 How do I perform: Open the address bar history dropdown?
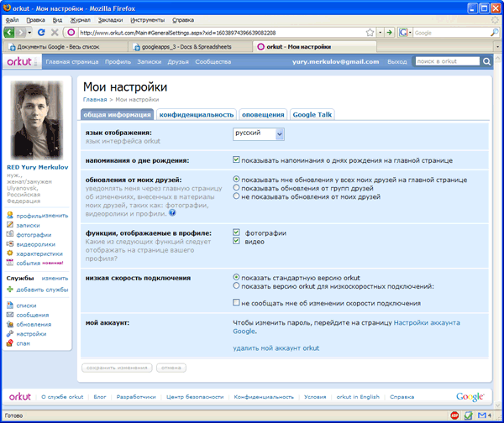(380, 33)
